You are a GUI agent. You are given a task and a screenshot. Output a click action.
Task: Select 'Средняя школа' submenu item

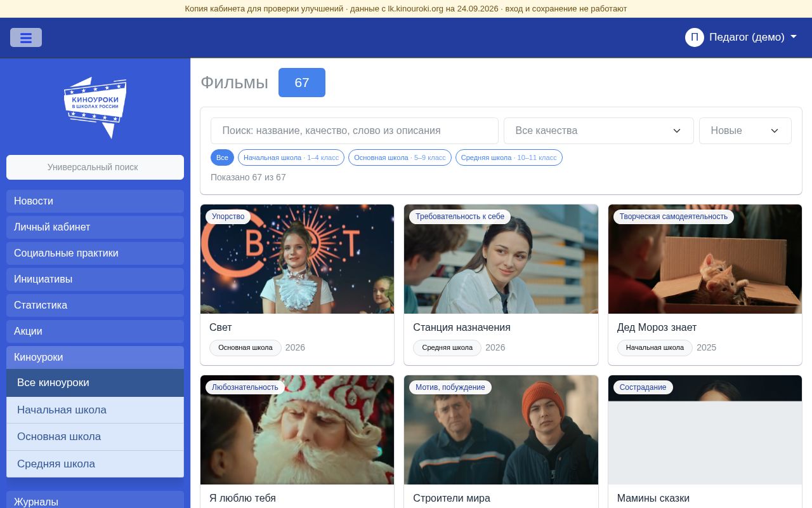click(95, 464)
